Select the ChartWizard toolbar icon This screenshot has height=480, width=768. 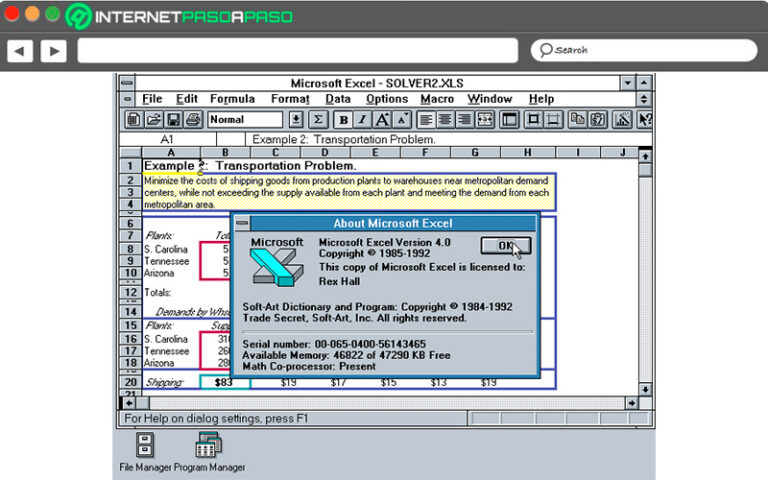point(622,119)
